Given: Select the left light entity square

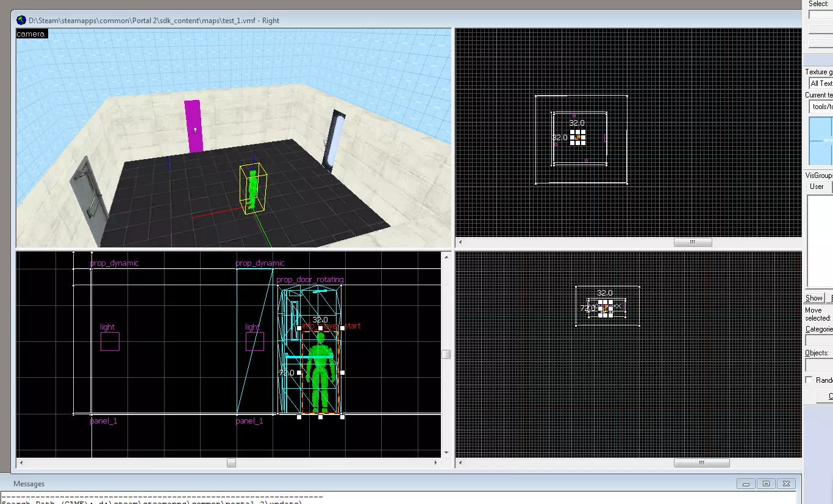Looking at the screenshot, I should (x=110, y=342).
